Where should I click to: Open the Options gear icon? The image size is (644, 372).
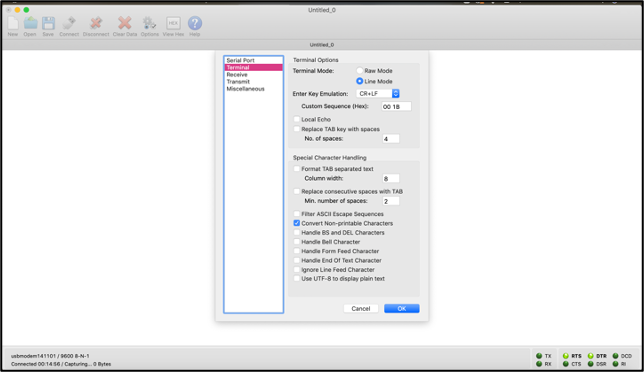[x=149, y=23]
